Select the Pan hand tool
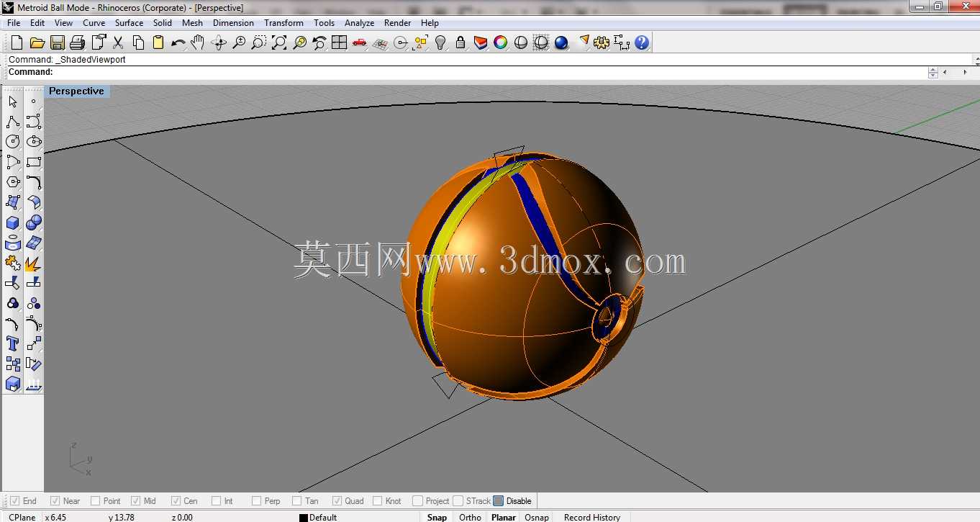Screen dimensions: 980x522 (x=199, y=42)
